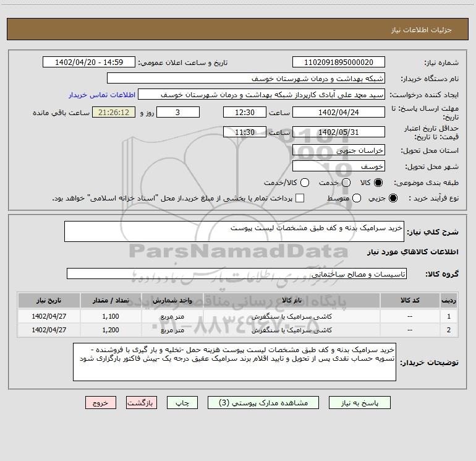Click row 2 unit 'متر مربع'
The width and height of the screenshot is (476, 461).
tap(172, 330)
